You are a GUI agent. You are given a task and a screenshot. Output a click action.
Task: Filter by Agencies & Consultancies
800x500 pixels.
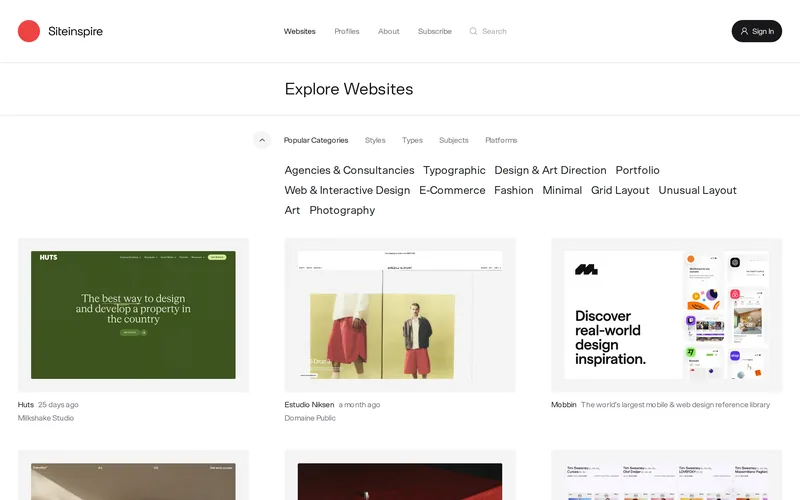349,170
